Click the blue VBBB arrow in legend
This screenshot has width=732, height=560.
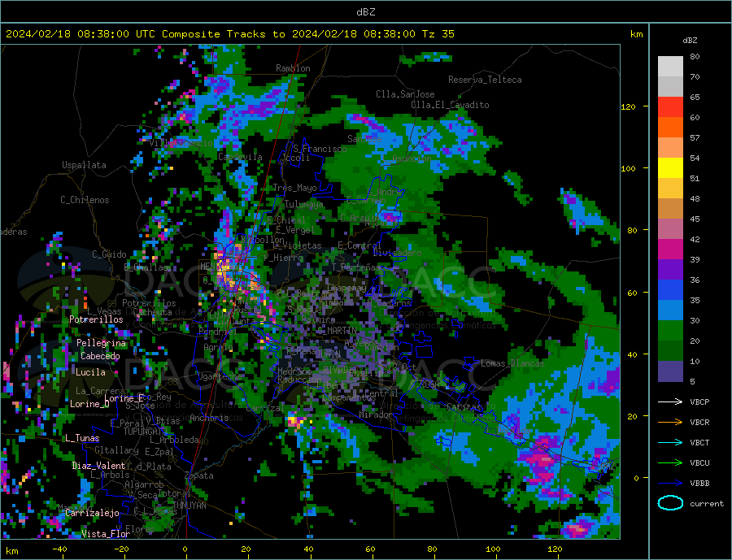[x=670, y=483]
